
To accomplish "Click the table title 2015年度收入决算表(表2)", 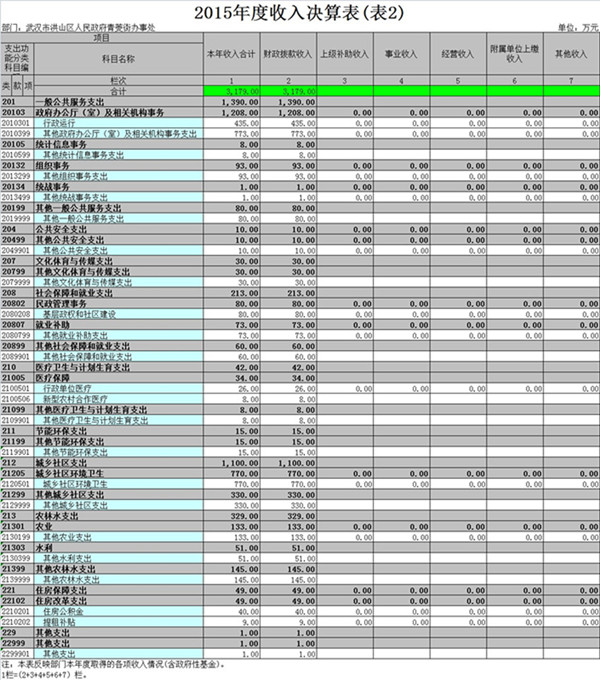I will pos(300,12).
